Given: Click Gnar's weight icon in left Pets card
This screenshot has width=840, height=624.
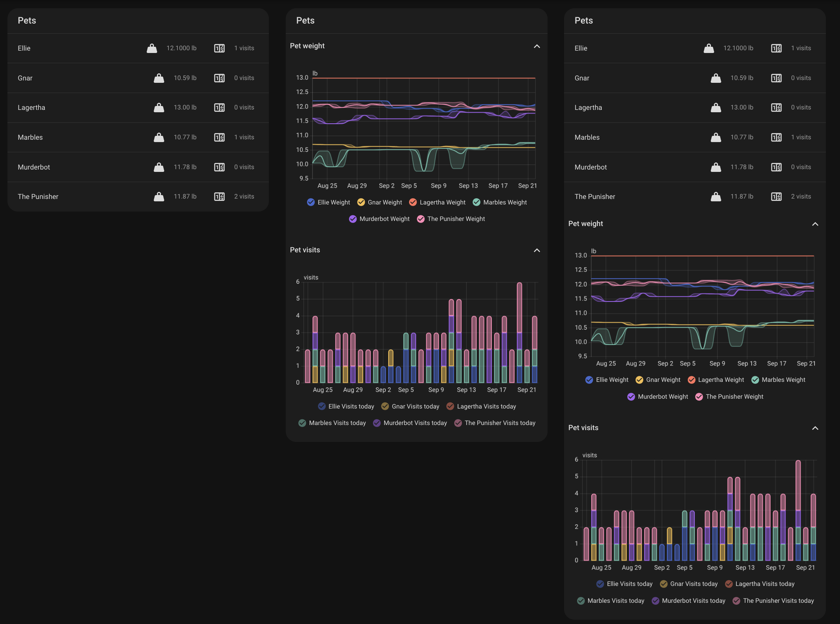Looking at the screenshot, I should [159, 78].
